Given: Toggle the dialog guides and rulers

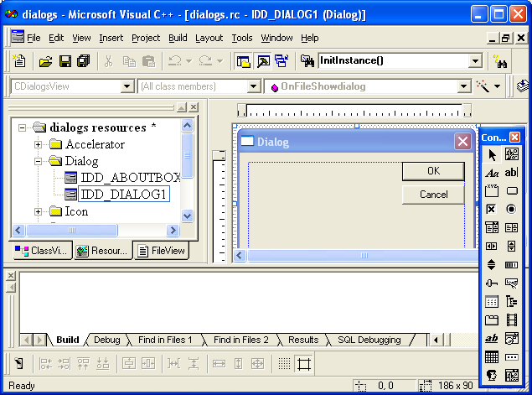Looking at the screenshot, I should tap(303, 364).
